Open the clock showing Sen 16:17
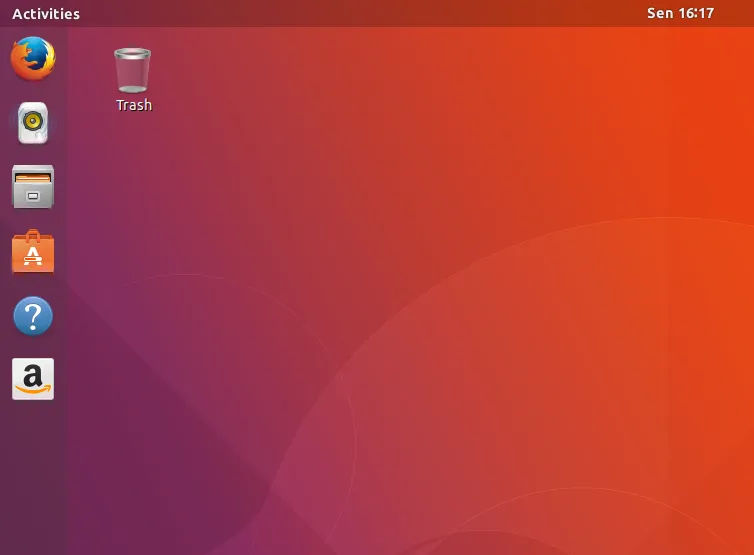The height and width of the screenshot is (555, 754). tap(680, 13)
